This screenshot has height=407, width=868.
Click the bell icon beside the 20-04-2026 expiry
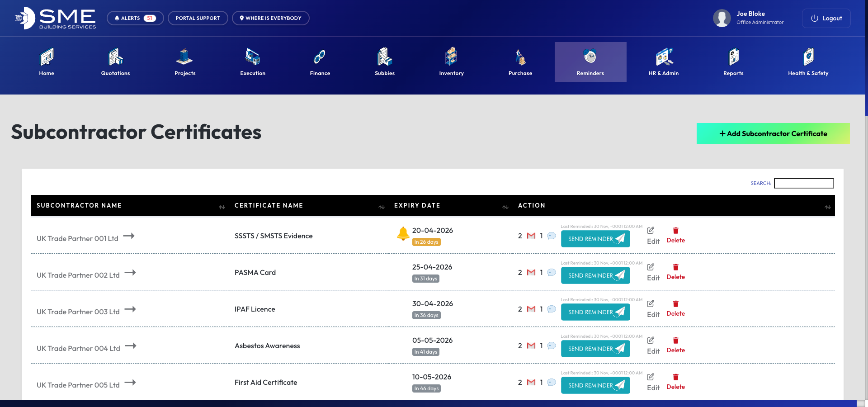click(x=403, y=233)
